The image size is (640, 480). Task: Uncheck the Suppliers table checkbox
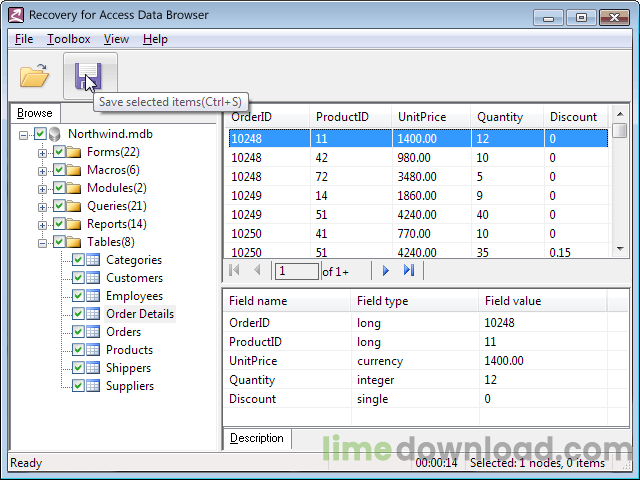(78, 386)
